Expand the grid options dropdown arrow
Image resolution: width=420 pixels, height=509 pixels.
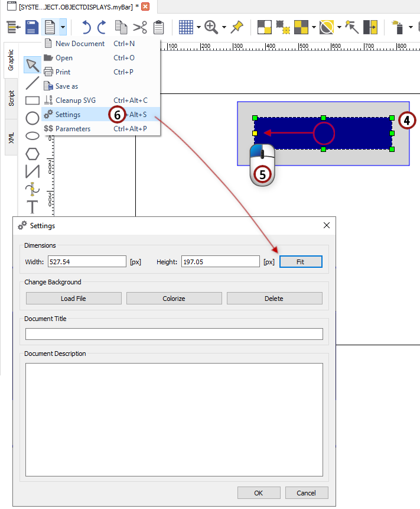198,27
